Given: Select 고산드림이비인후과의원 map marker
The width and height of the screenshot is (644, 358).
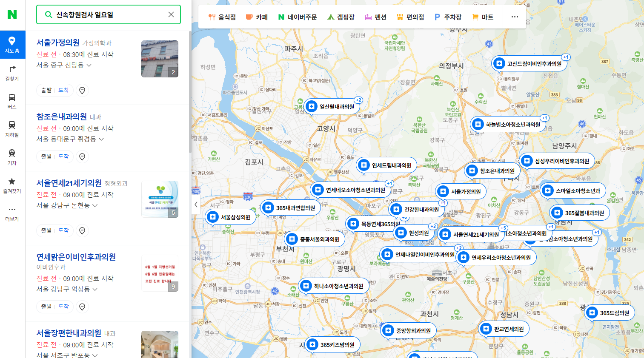Looking at the screenshot, I should click(529, 64).
